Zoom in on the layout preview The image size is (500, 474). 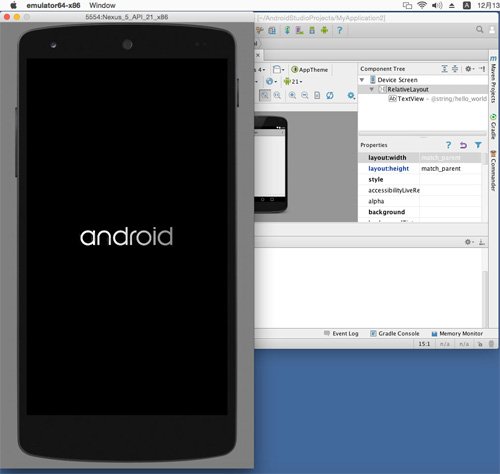point(292,95)
